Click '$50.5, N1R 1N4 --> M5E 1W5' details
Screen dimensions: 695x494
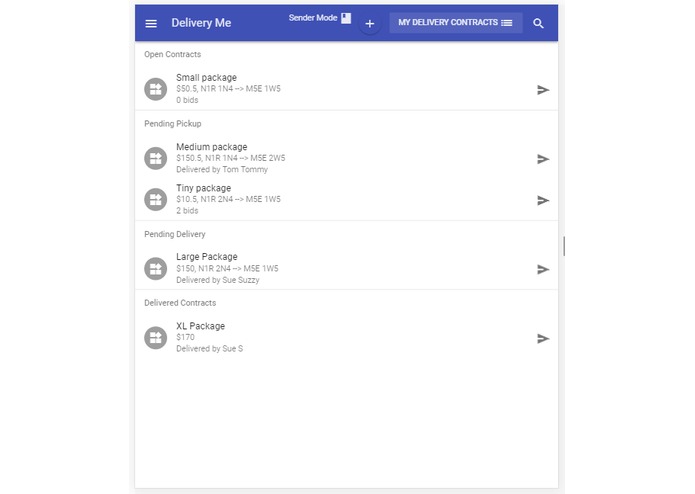228,89
